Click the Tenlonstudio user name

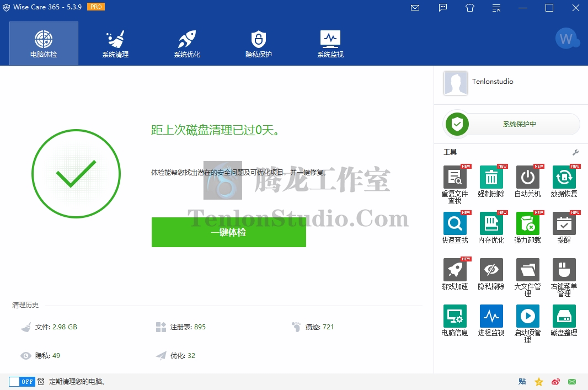tap(493, 82)
